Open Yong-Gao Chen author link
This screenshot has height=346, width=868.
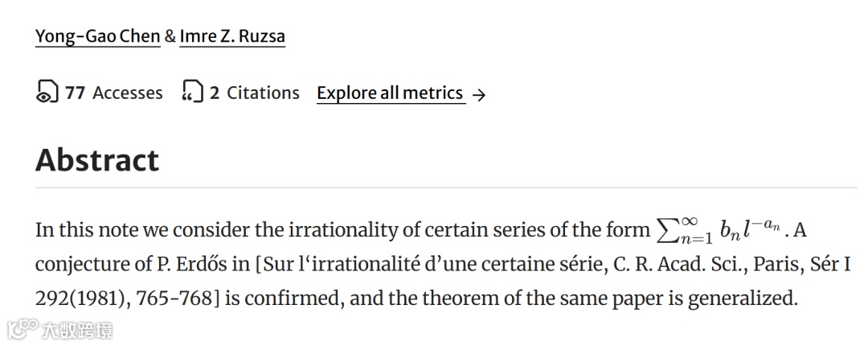(x=97, y=36)
